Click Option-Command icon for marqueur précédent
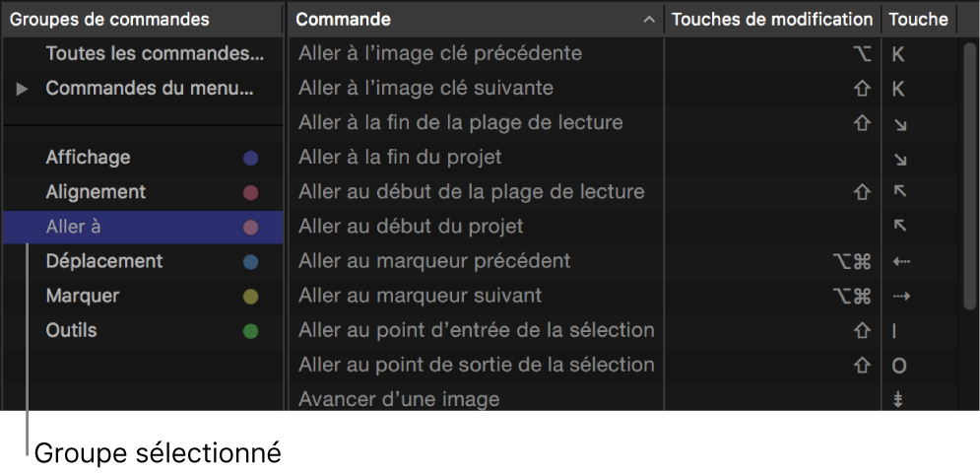This screenshot has width=980, height=474. 852,261
